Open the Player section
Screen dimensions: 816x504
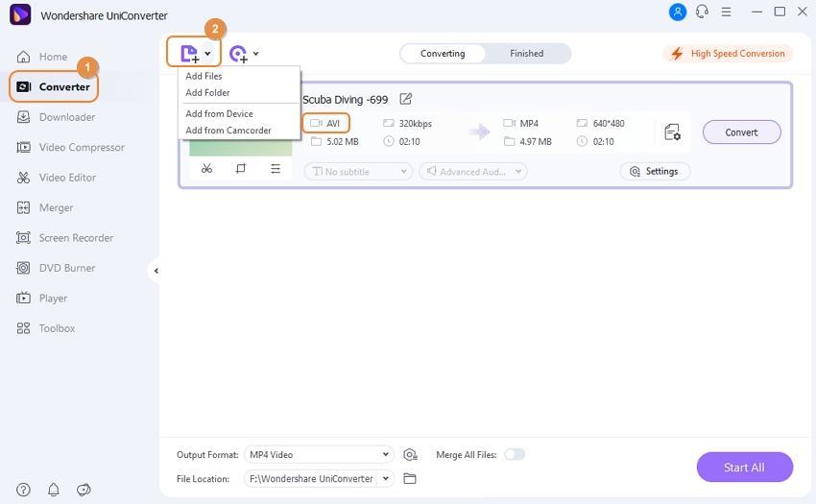41,299
